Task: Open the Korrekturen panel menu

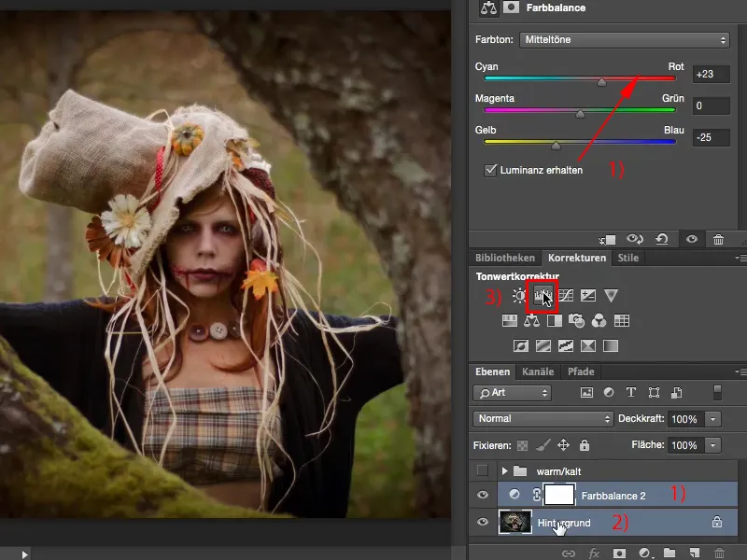Action: pyautogui.click(x=740, y=258)
